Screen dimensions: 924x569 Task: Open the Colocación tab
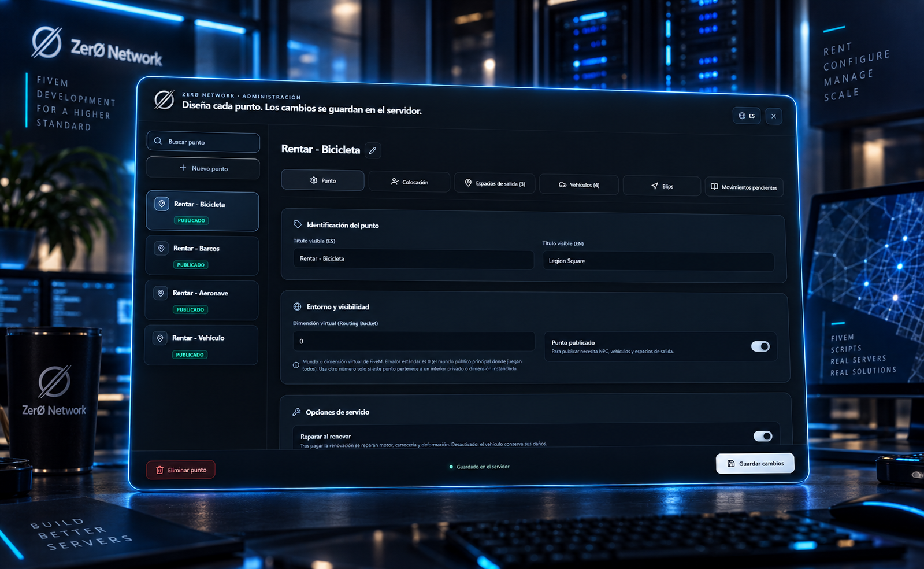click(x=409, y=182)
